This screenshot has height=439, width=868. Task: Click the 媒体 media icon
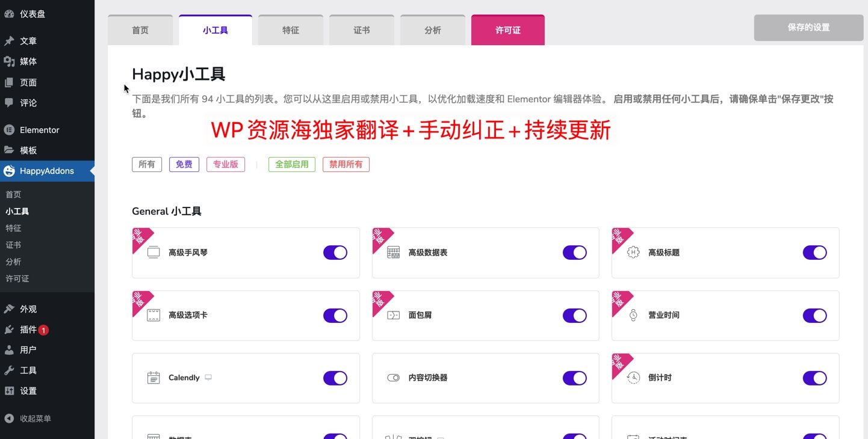(x=9, y=61)
